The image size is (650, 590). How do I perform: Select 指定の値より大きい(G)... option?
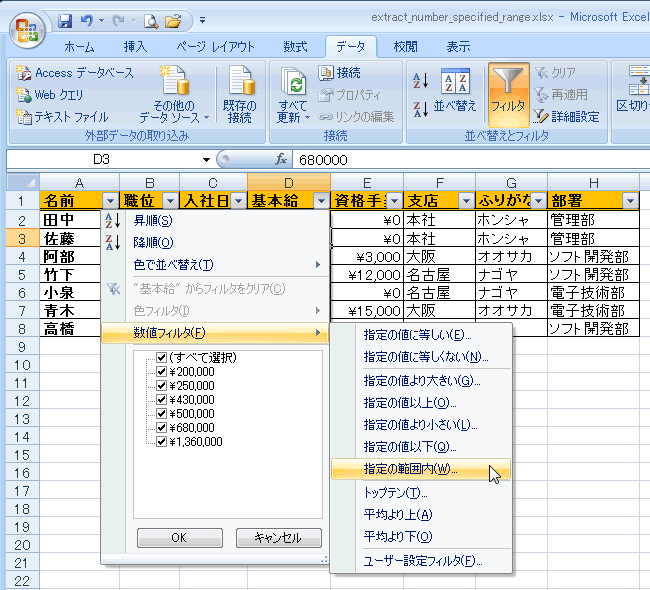click(421, 381)
